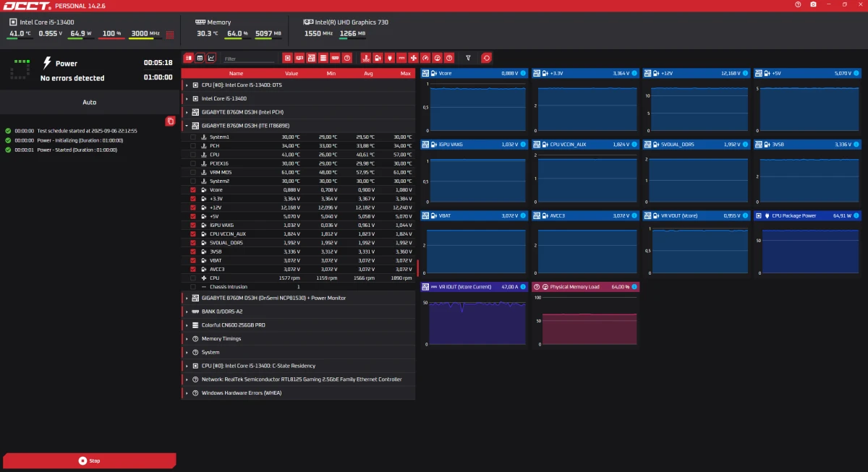
Task: Open help from title bar question icon
Action: pyautogui.click(x=798, y=4)
